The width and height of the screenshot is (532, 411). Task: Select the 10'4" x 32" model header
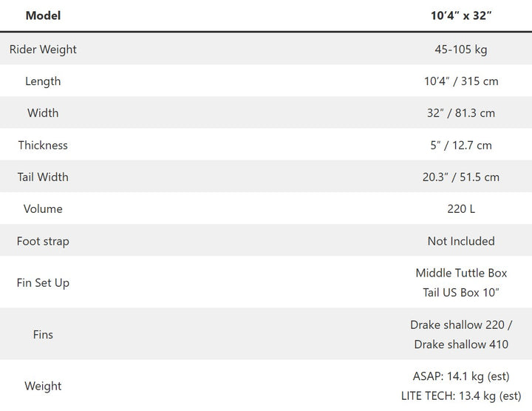tap(461, 16)
